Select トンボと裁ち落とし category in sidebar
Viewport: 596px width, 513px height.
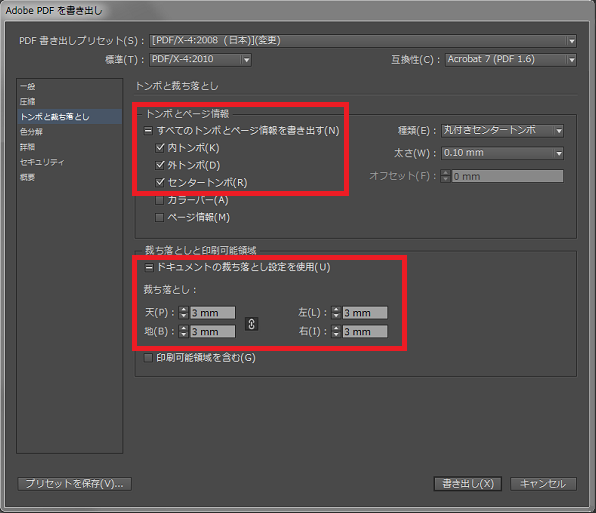[x=70, y=117]
